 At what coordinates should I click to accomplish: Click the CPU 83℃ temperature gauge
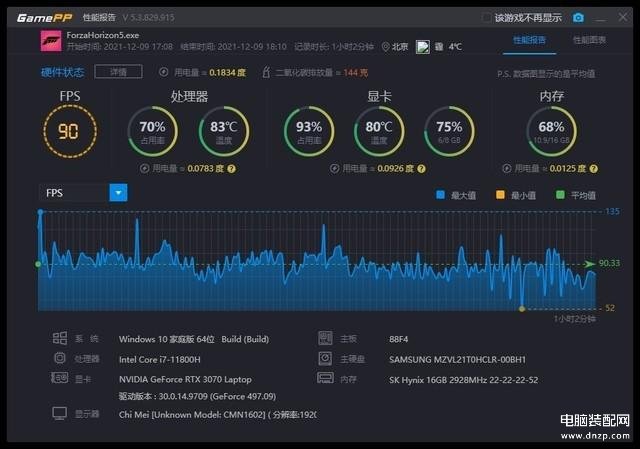click(224, 131)
